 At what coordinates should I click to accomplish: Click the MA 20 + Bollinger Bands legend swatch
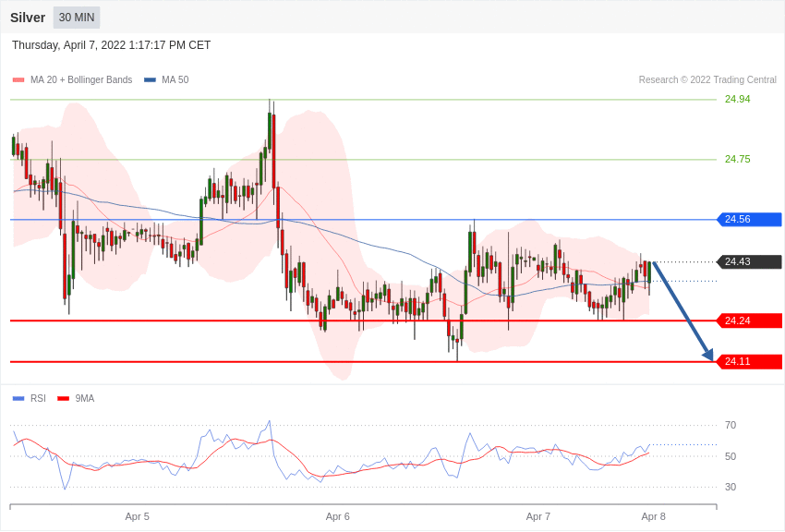(x=18, y=79)
